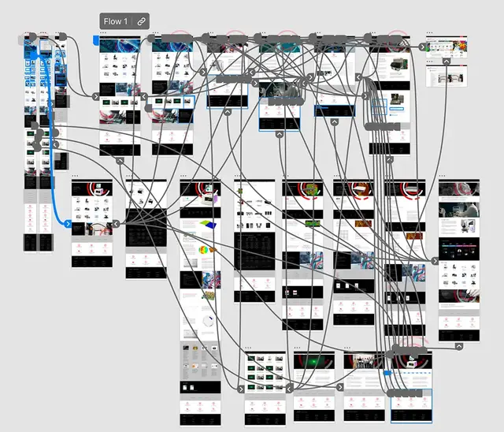504x432 pixels.
Task: Select the colorful collage artboard at top right
Action: 447,47
